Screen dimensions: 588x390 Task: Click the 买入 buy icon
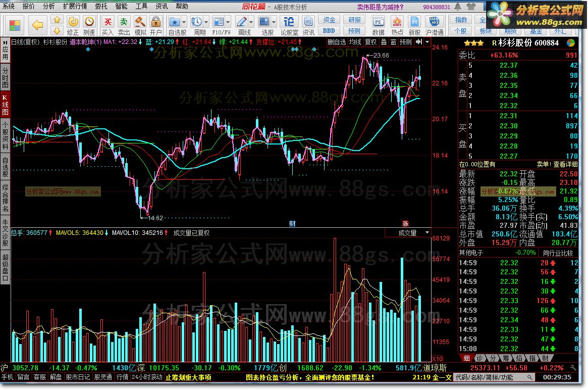(x=108, y=21)
